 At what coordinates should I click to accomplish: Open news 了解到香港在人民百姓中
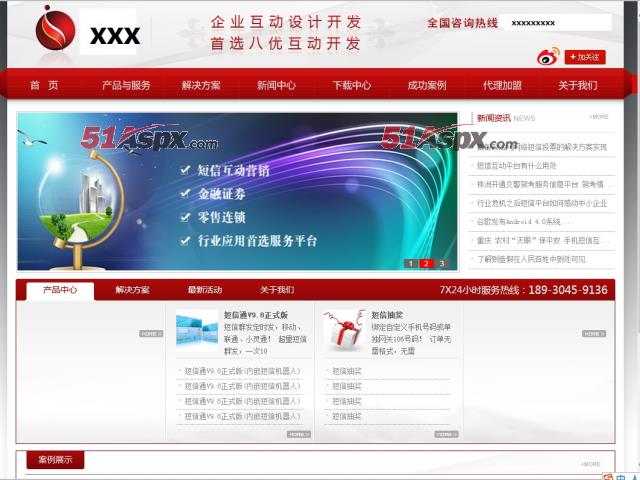pyautogui.click(x=531, y=259)
